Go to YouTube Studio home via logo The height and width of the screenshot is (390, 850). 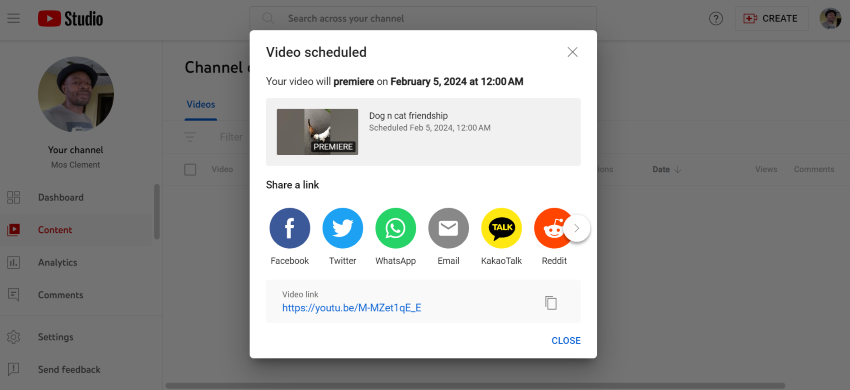70,18
